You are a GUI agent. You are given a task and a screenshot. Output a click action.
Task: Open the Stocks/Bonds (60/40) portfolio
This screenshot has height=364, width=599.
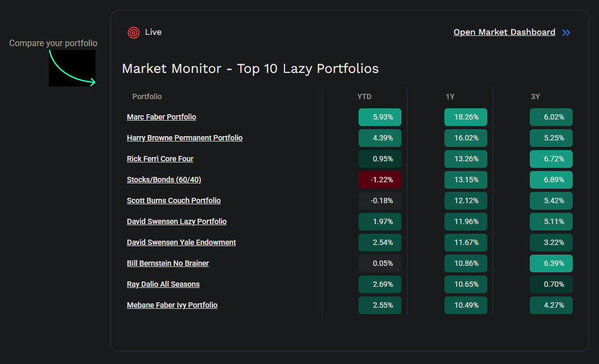164,180
